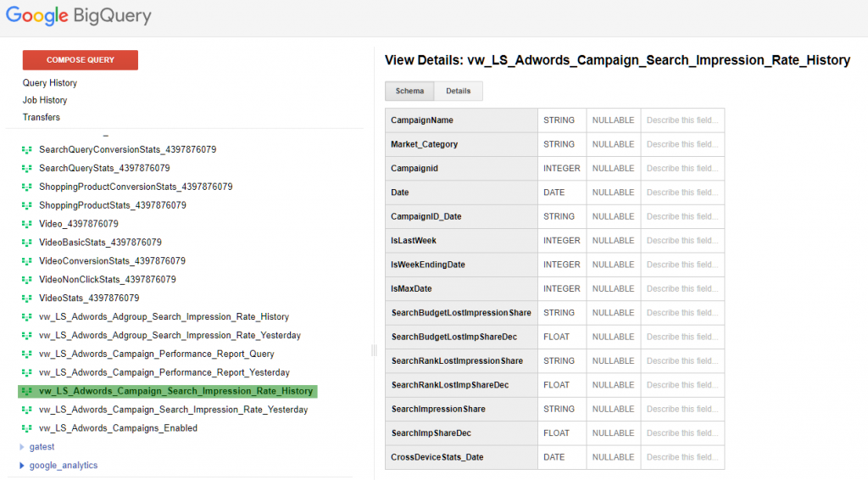Click table icon beside ShoppingProductConversionStats_4397876079
The width and height of the screenshot is (868, 480).
[26, 187]
